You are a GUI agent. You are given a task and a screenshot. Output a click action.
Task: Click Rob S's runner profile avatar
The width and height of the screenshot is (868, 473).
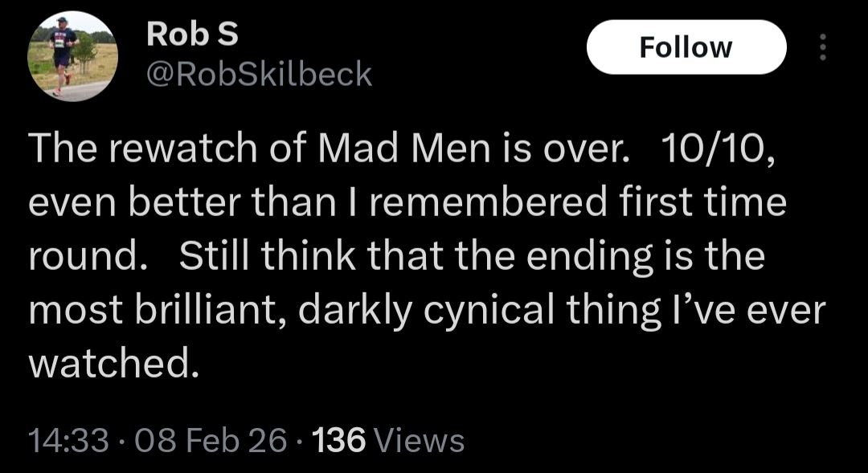click(73, 58)
